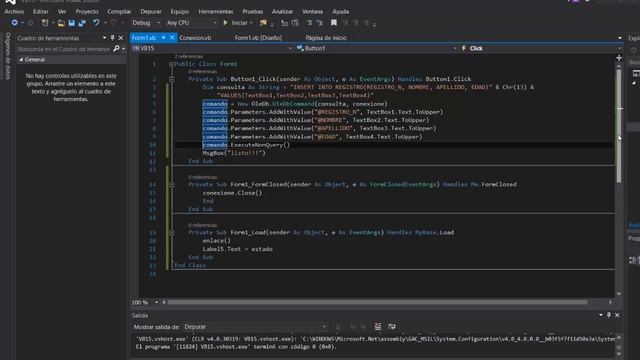Open the Click event member dropdown
Screen dimensions: 640x360
(541, 48)
